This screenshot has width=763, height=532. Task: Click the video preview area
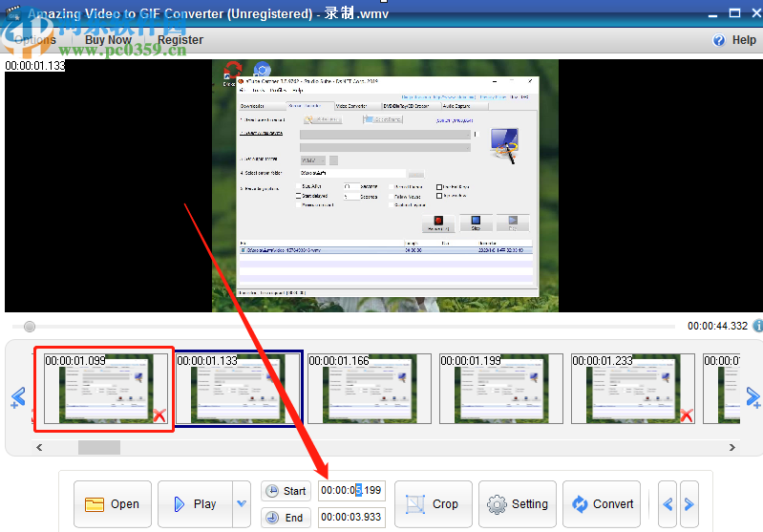pyautogui.click(x=385, y=185)
